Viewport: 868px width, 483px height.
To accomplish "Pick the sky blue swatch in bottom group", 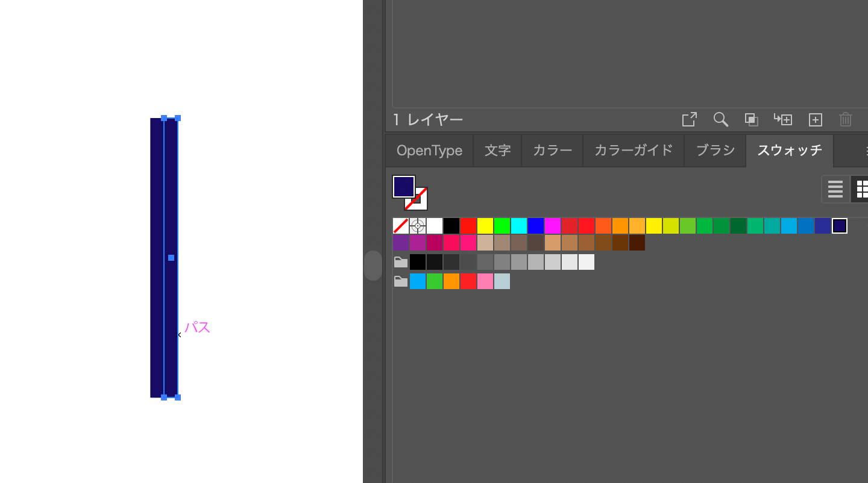I will [x=418, y=281].
